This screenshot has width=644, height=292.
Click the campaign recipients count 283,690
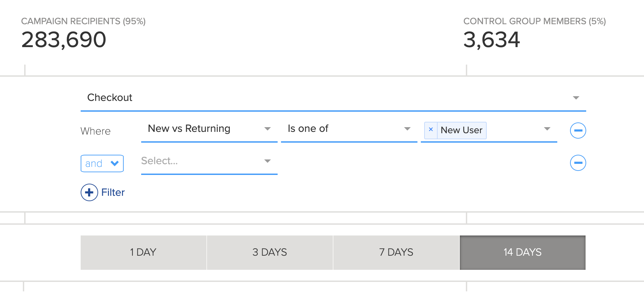(x=64, y=40)
